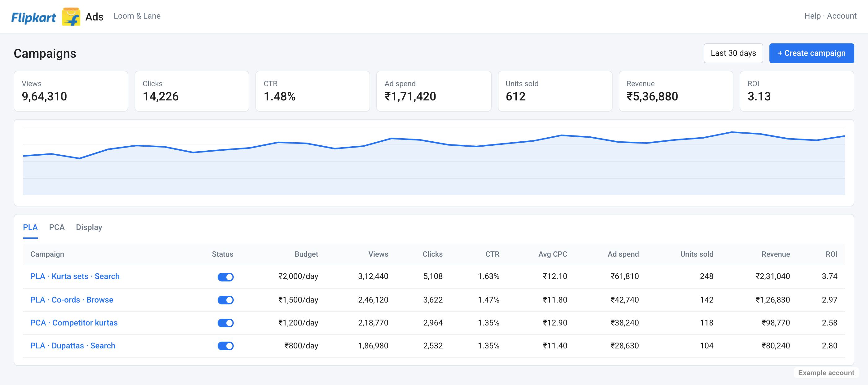Click the ₹11.80 avg CPC value
This screenshot has width=868, height=385.
tap(555, 300)
